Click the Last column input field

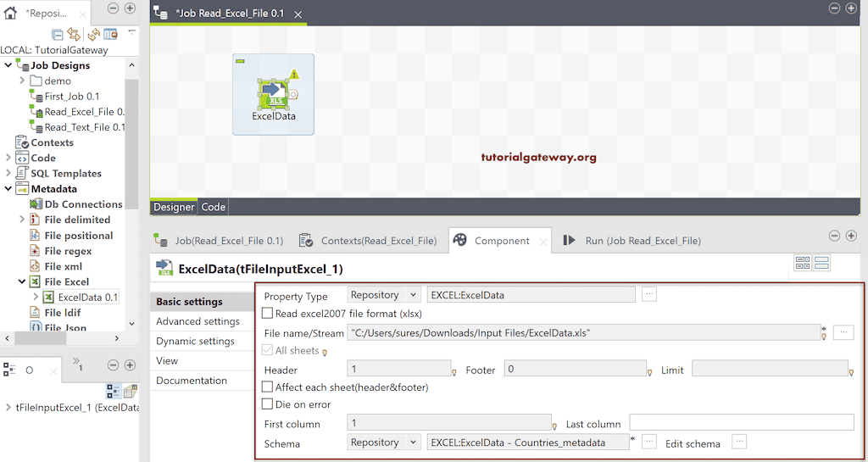742,422
